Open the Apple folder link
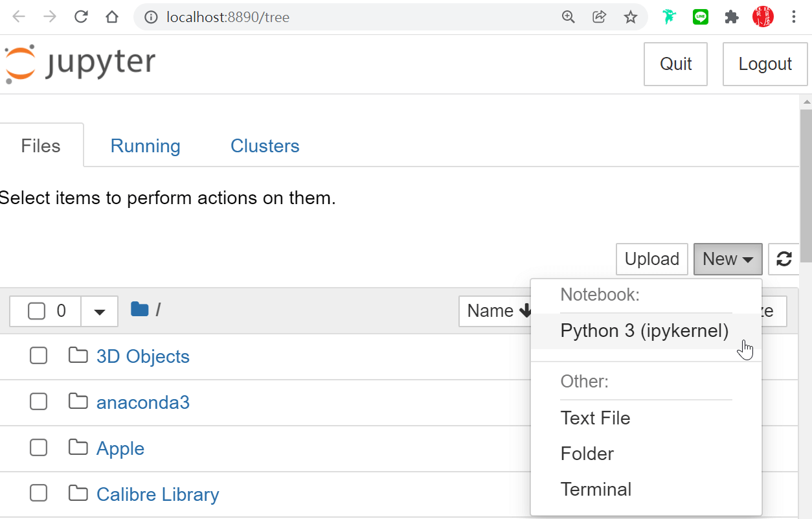 [x=120, y=448]
